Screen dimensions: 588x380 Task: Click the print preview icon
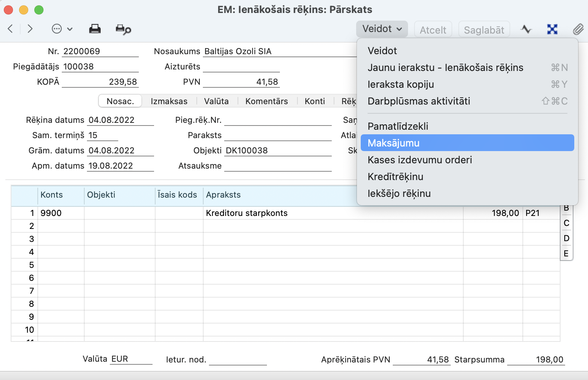point(123,29)
